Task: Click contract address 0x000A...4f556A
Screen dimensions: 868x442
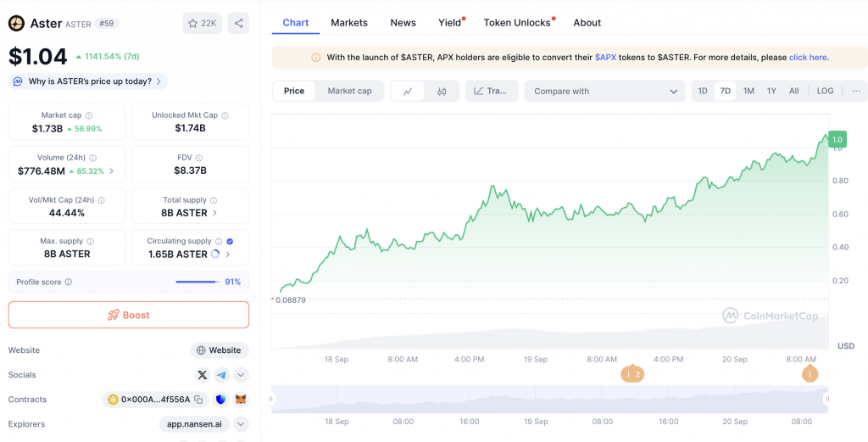Action: click(155, 400)
